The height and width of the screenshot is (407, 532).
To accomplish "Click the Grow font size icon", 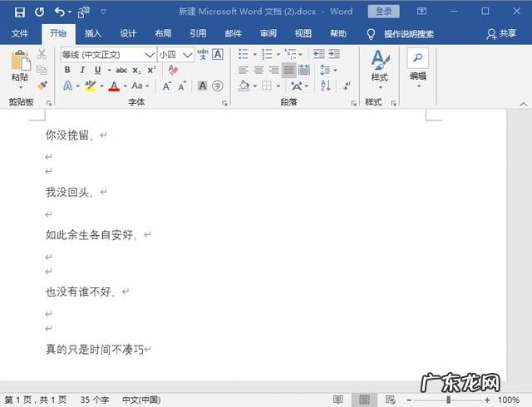I will click(166, 86).
